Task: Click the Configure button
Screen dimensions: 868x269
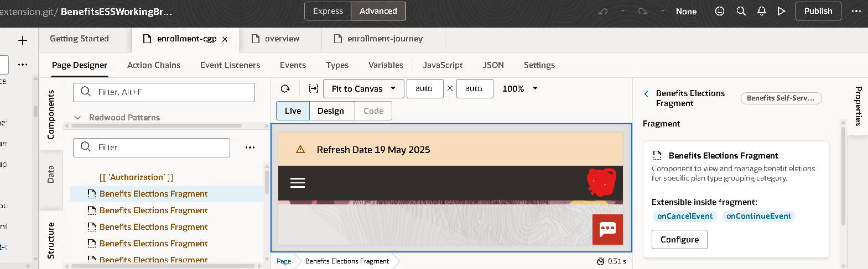Action: pyautogui.click(x=679, y=240)
